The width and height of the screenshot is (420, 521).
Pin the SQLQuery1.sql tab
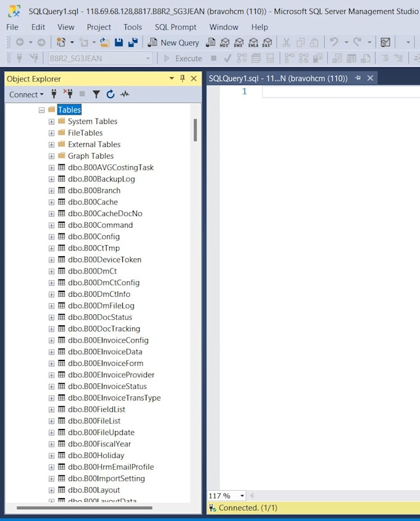(358, 78)
